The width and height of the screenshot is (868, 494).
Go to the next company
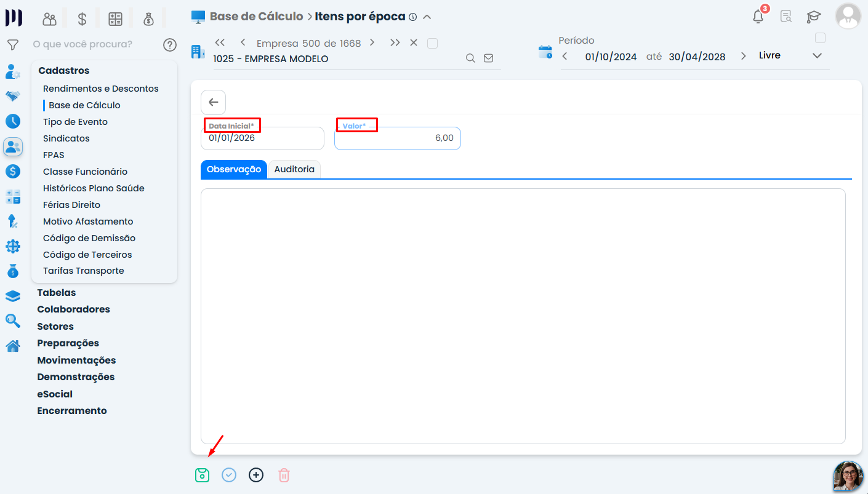(372, 42)
